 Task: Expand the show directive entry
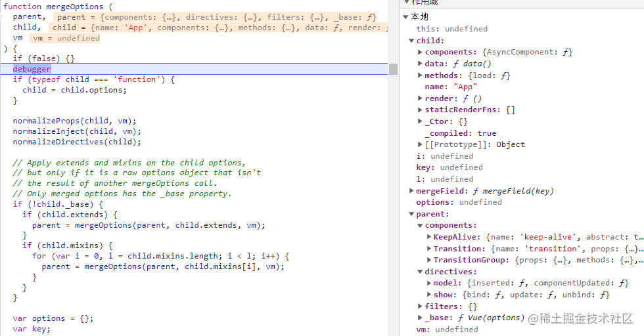pos(428,295)
